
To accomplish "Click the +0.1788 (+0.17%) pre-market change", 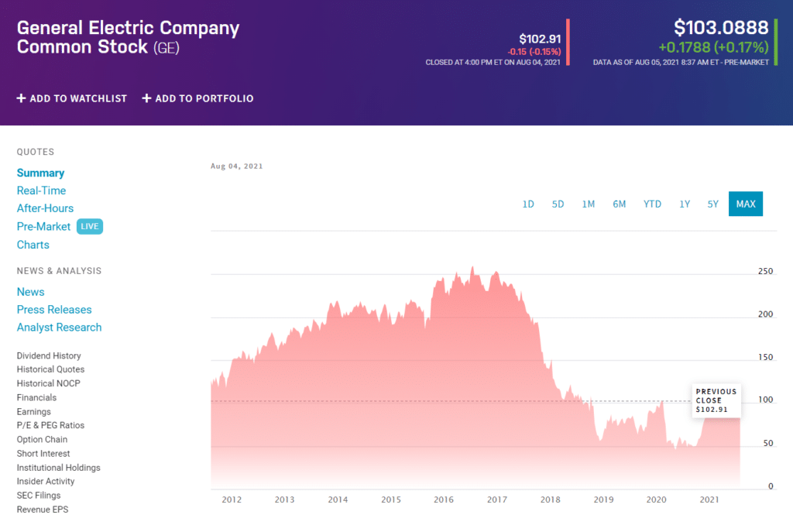I will pyautogui.click(x=713, y=47).
